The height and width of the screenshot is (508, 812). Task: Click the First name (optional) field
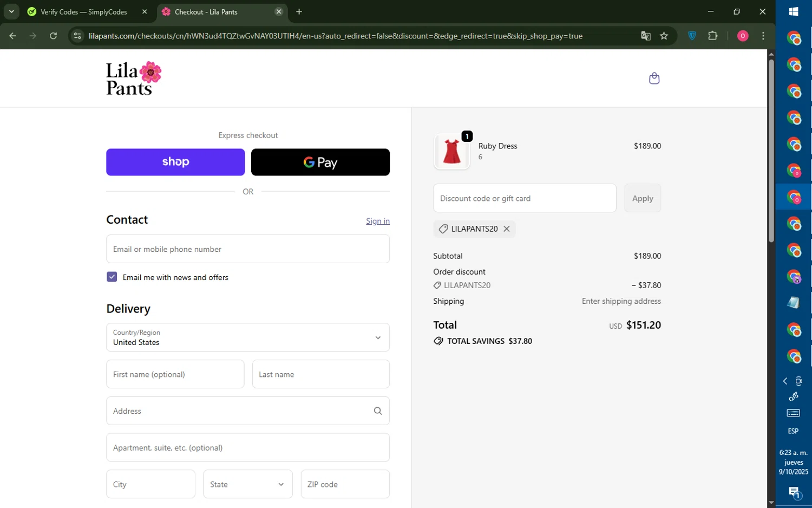[x=175, y=374]
